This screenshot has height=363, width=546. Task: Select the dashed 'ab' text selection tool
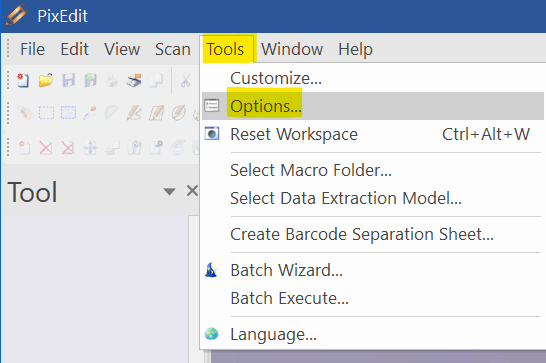[x=69, y=113]
